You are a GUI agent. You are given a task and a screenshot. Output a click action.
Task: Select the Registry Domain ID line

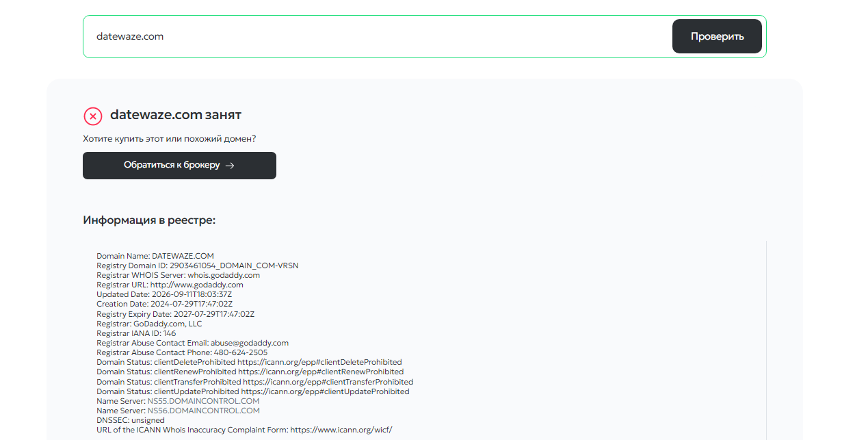click(x=198, y=266)
